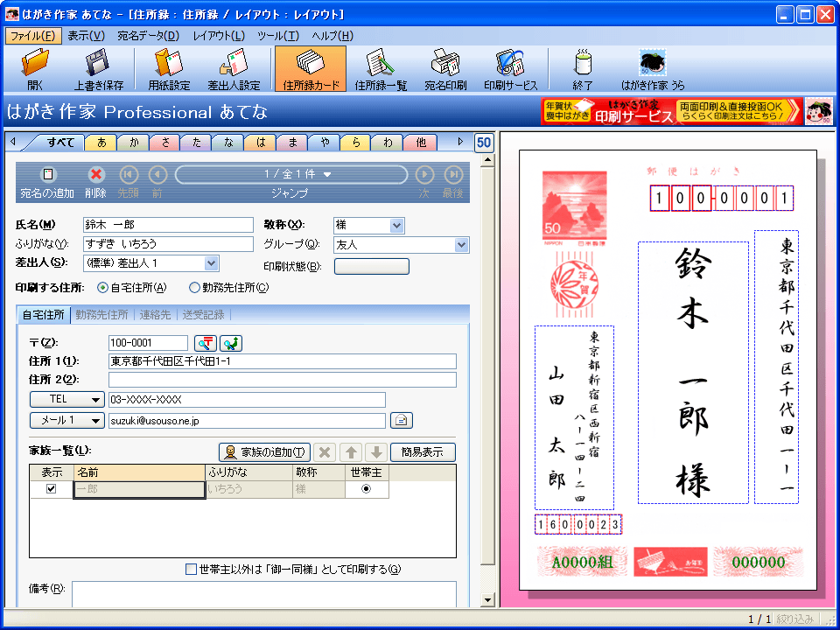Open the レイアウト(L) menu
Image resolution: width=840 pixels, height=630 pixels.
(x=219, y=36)
